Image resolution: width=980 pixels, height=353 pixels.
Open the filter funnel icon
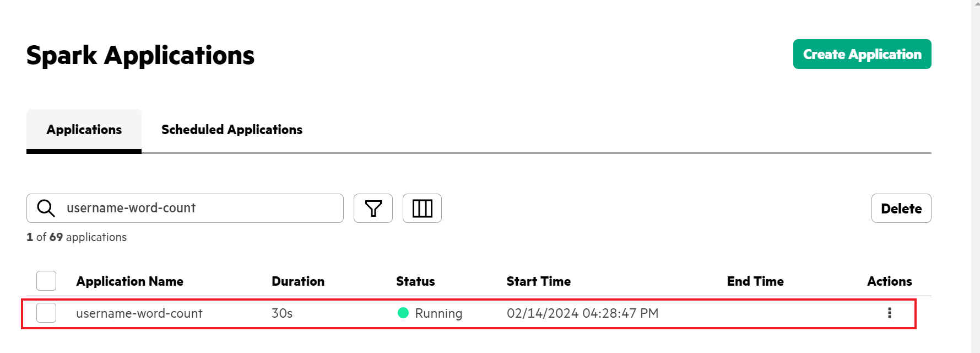click(373, 208)
